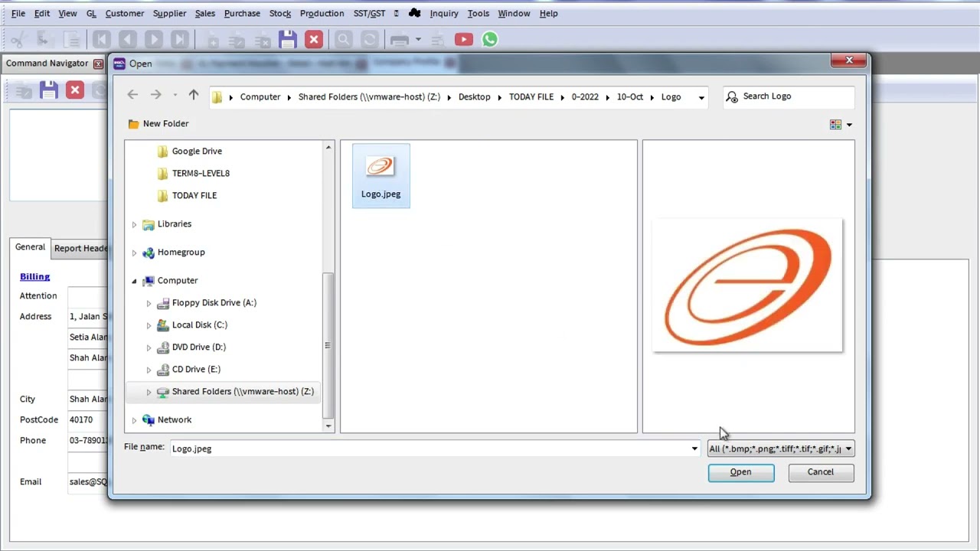Click the Delete document icon in the toolbar

(263, 40)
